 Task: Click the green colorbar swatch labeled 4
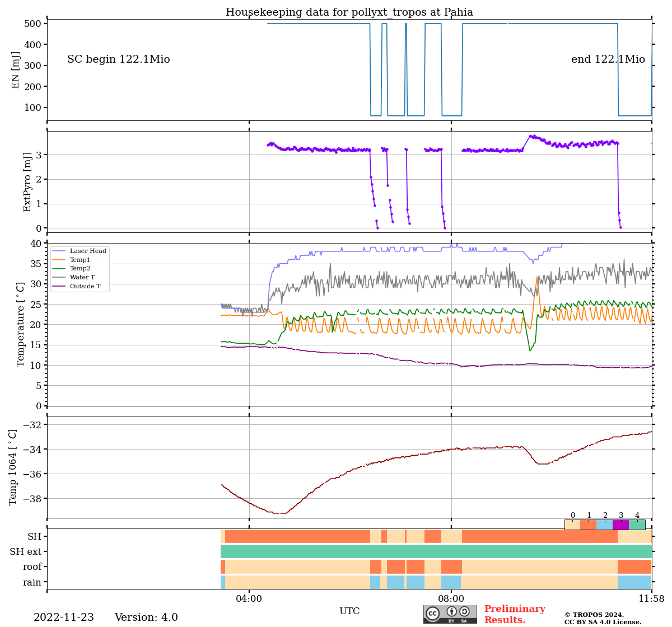(x=637, y=525)
